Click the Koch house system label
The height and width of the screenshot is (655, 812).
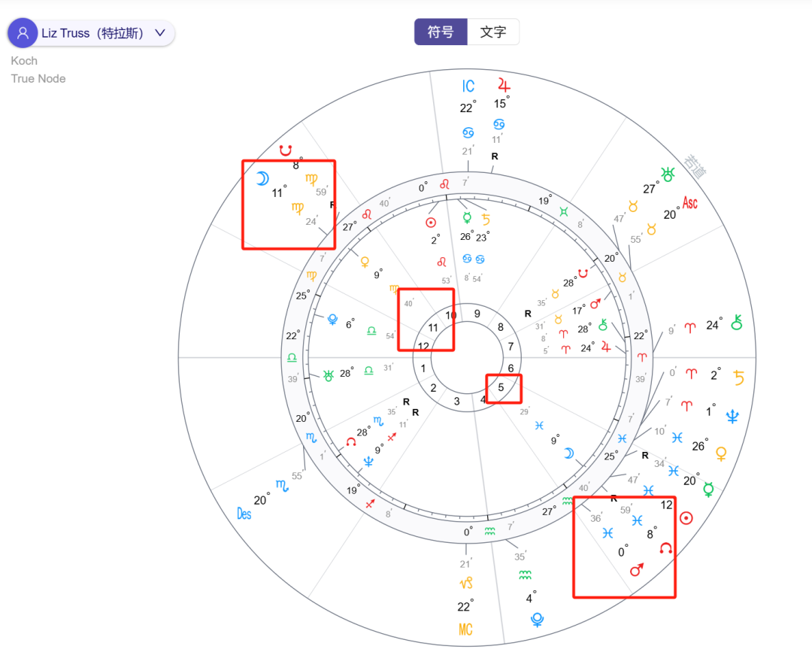pos(24,61)
